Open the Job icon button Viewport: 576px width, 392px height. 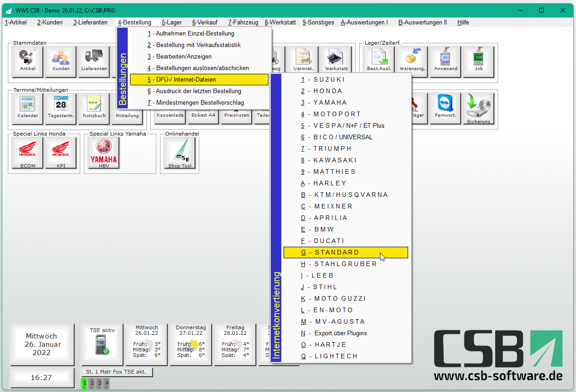(479, 62)
